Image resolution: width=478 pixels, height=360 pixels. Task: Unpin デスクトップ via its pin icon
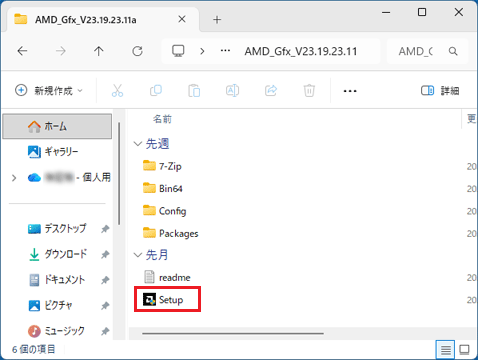tap(105, 229)
